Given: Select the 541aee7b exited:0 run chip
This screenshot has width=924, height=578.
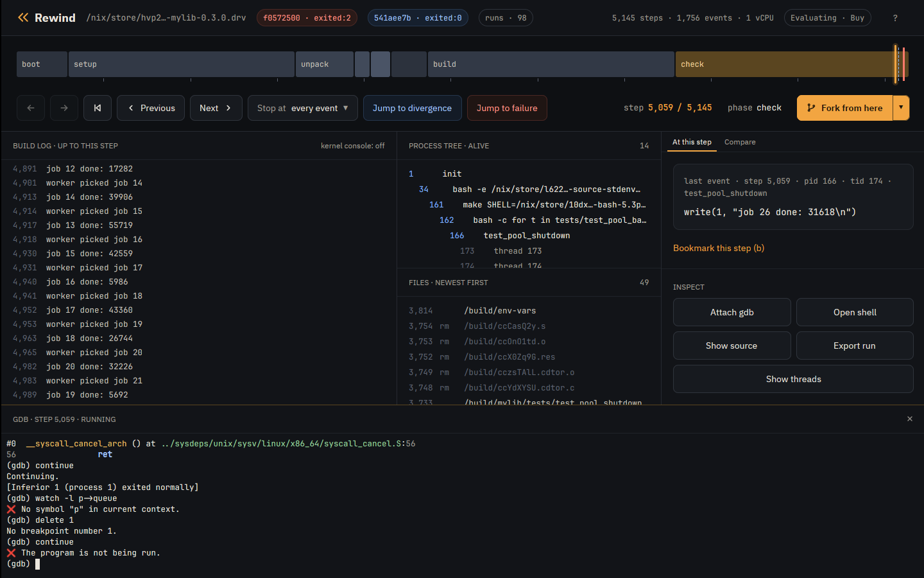Looking at the screenshot, I should (418, 18).
